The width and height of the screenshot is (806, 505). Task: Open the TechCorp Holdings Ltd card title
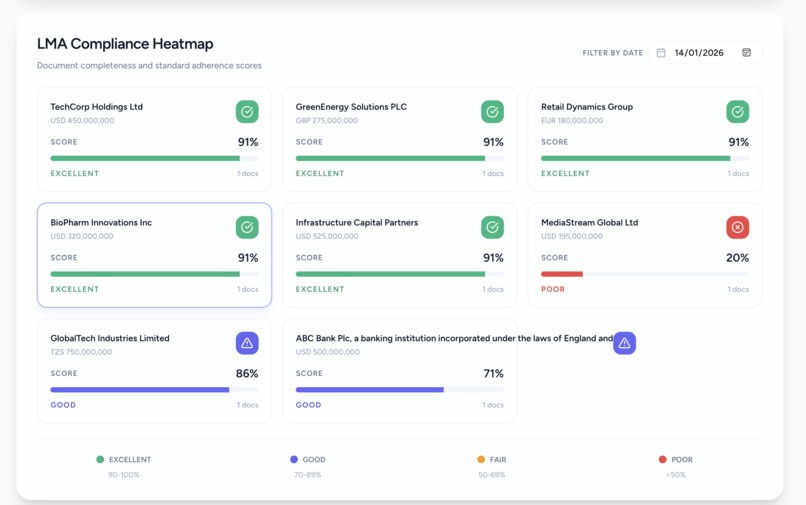(x=97, y=107)
